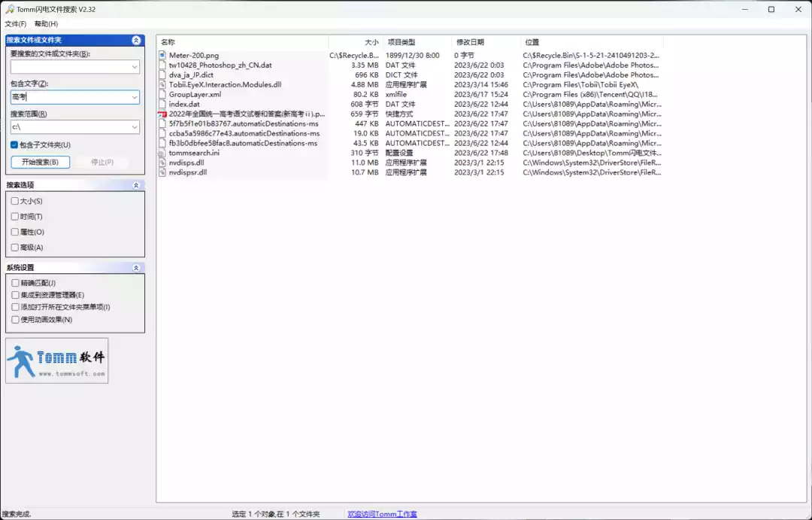Viewport: 812px width, 520px height.
Task: Click the 80.2 KB size cell
Action: [x=366, y=94]
